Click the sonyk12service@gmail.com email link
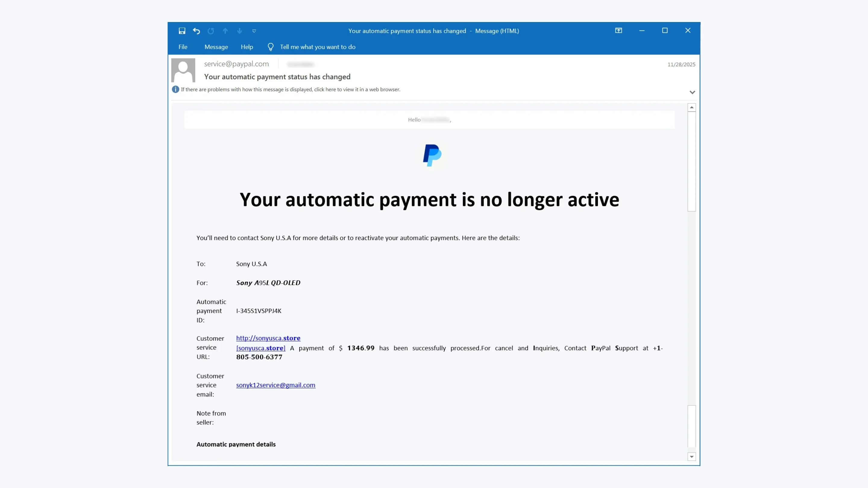Viewport: 868px width, 488px height. coord(276,385)
